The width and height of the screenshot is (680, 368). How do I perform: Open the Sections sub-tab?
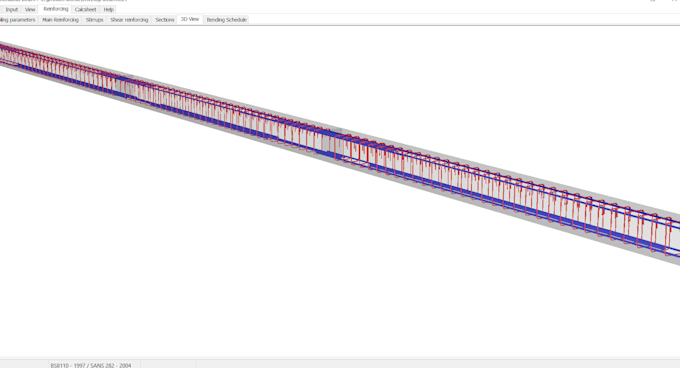pos(165,20)
